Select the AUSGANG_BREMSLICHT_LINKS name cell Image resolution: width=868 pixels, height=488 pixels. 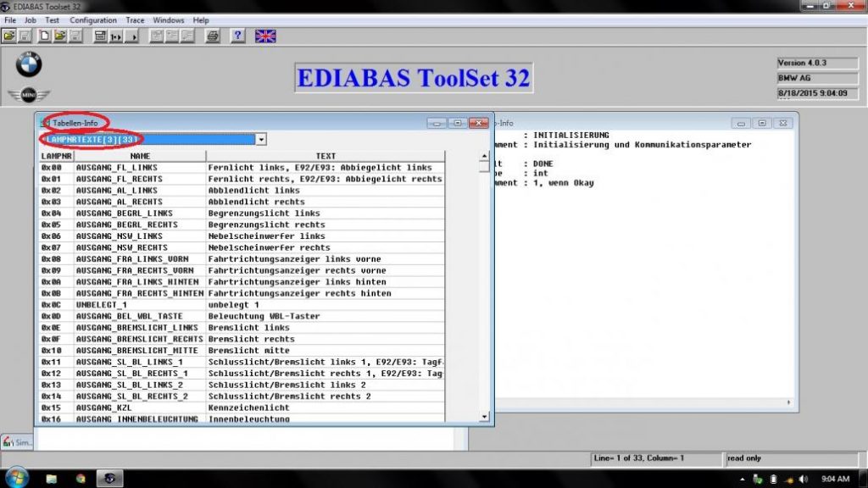[140, 328]
